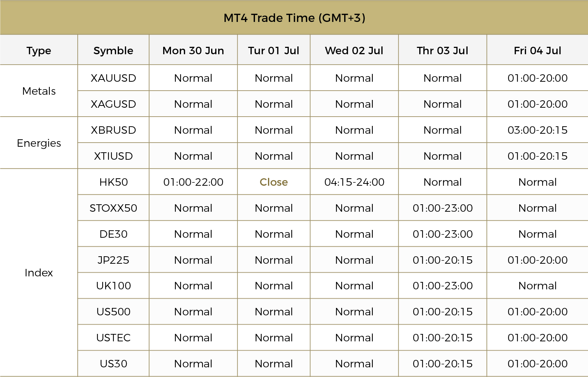The width and height of the screenshot is (588, 377).
Task: Click the Metals type cell
Action: tap(39, 91)
